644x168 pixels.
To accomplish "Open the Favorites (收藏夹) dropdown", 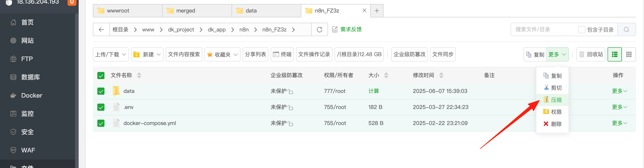I will tap(222, 54).
